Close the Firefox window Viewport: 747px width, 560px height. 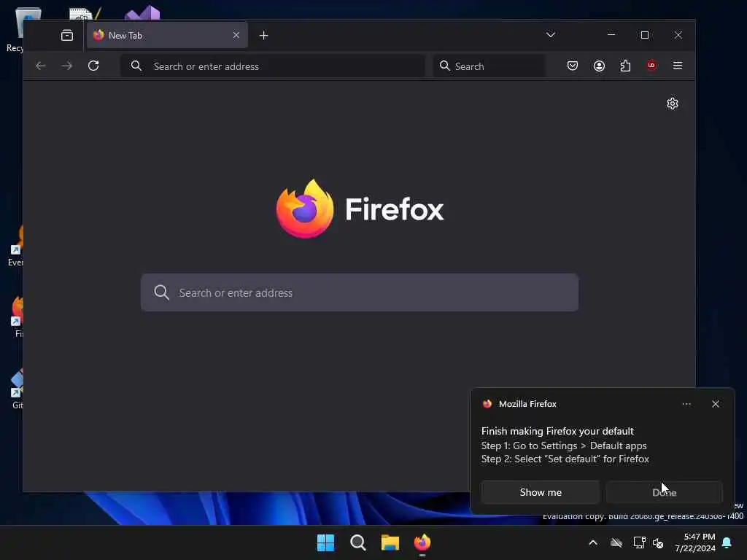click(678, 35)
